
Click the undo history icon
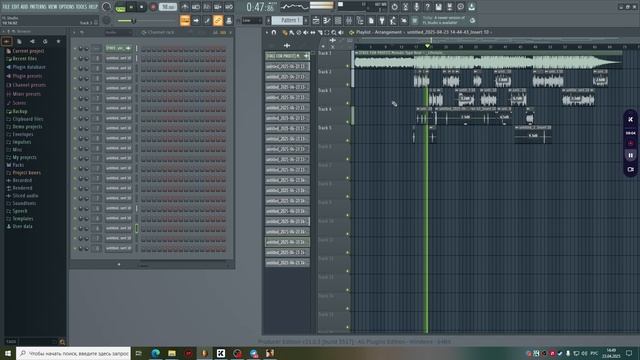tap(394, 7)
